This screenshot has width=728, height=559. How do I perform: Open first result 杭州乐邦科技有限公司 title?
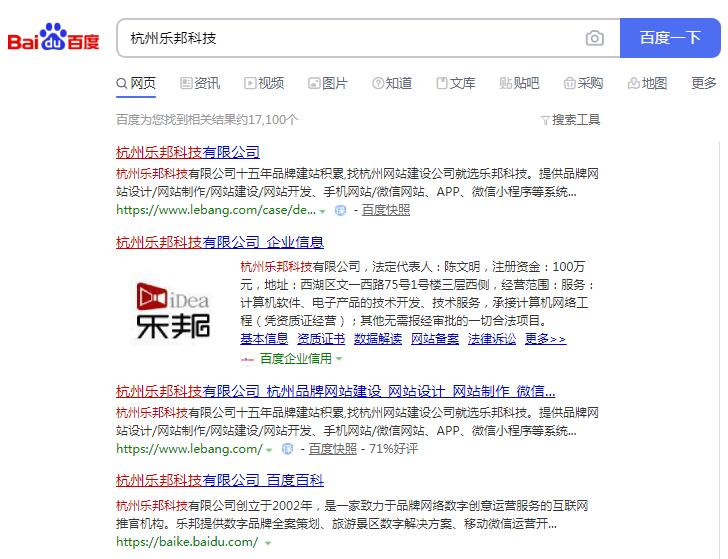(188, 152)
